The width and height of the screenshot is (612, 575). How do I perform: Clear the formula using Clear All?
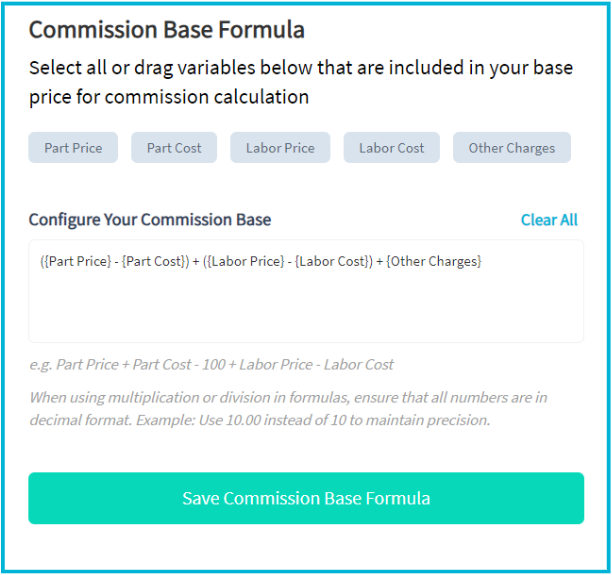549,220
